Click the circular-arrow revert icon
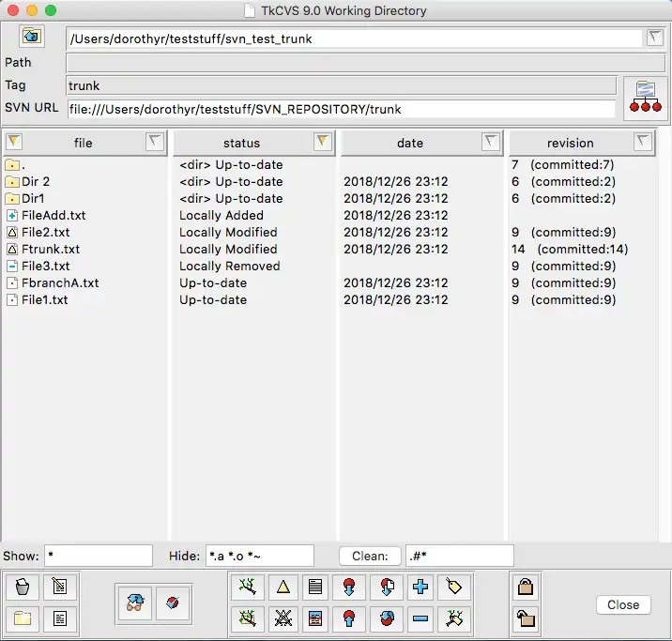 [x=387, y=618]
